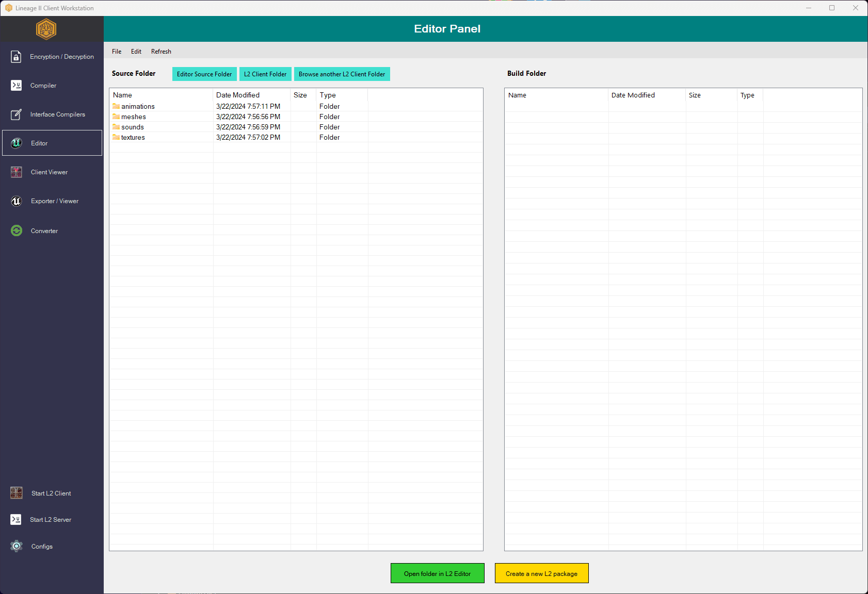The image size is (868, 594).
Task: Select the animations folder in source list
Action: (x=138, y=107)
